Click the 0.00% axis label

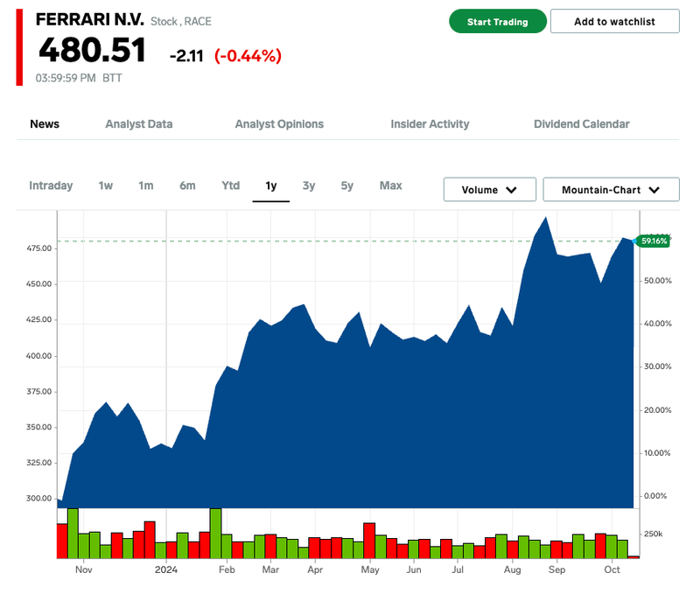tap(655, 496)
